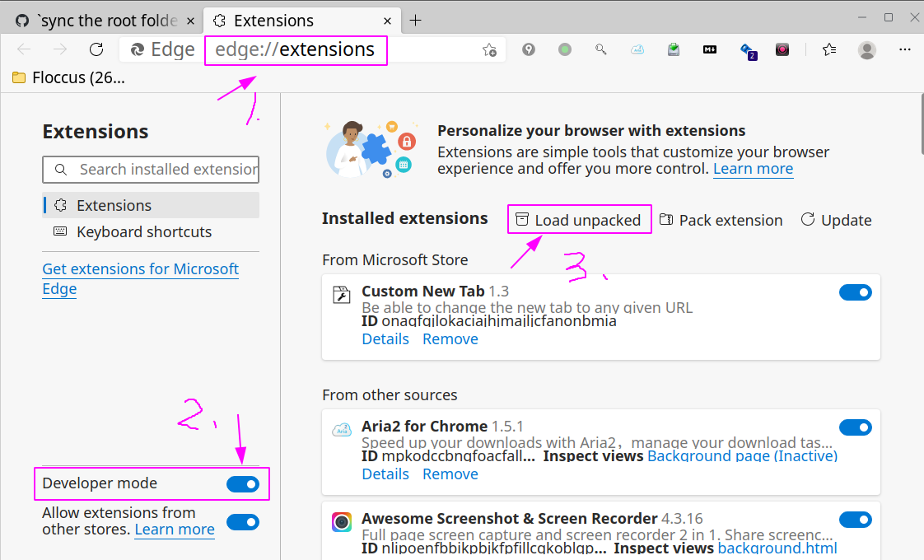This screenshot has width=924, height=560.
Task: Open Learn more link in the banner
Action: click(753, 169)
